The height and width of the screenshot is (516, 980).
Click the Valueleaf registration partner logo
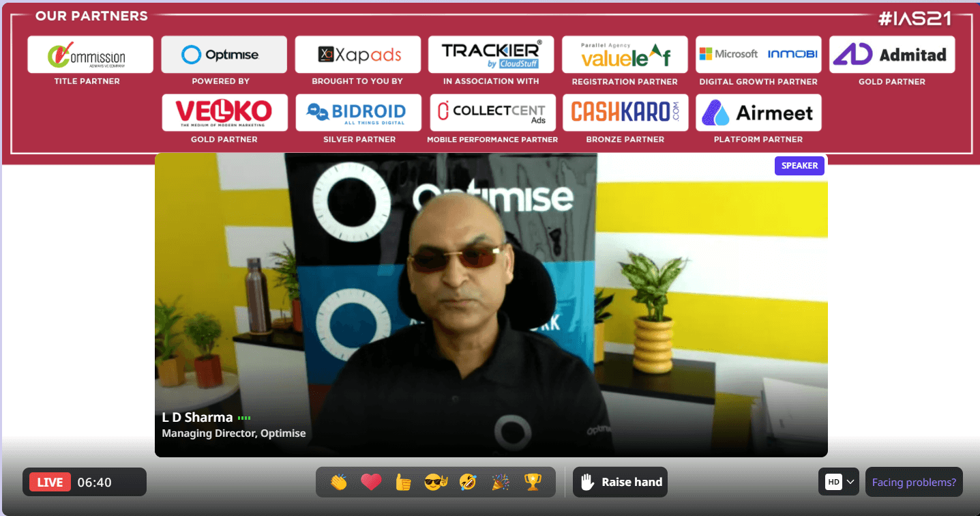coord(625,55)
